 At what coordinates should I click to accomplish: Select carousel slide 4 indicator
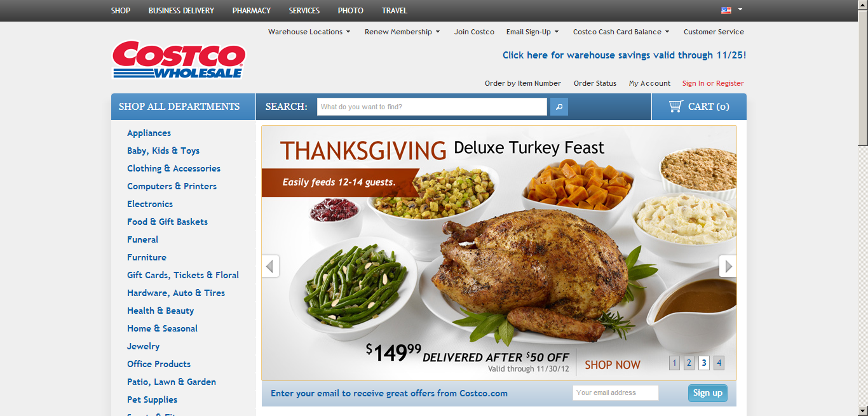pos(719,363)
